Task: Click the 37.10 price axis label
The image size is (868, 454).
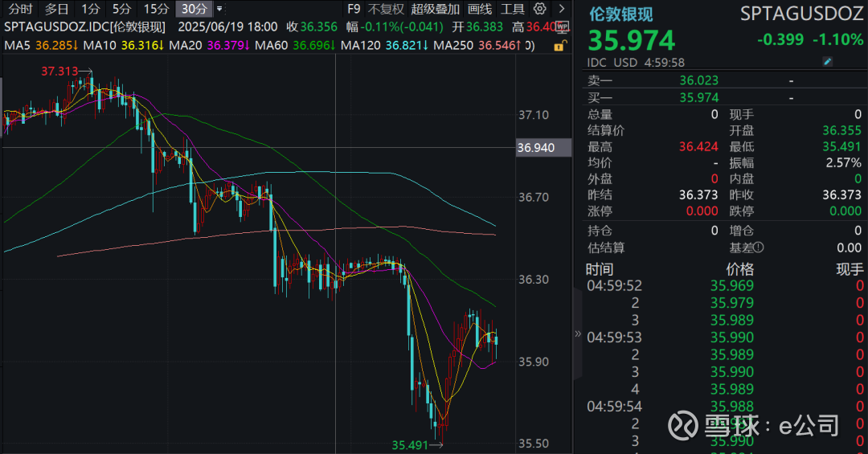Action: [x=534, y=115]
